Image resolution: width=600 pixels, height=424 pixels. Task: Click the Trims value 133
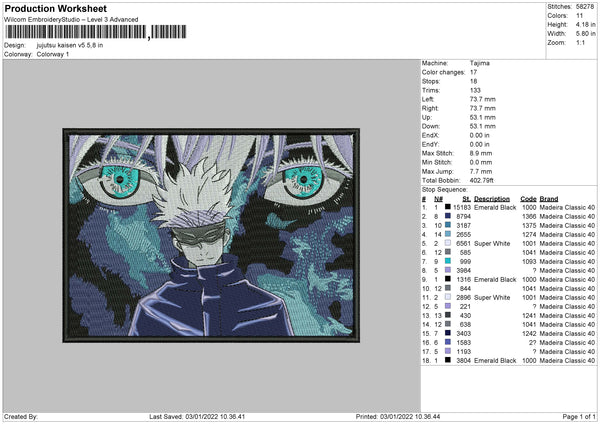(x=475, y=90)
